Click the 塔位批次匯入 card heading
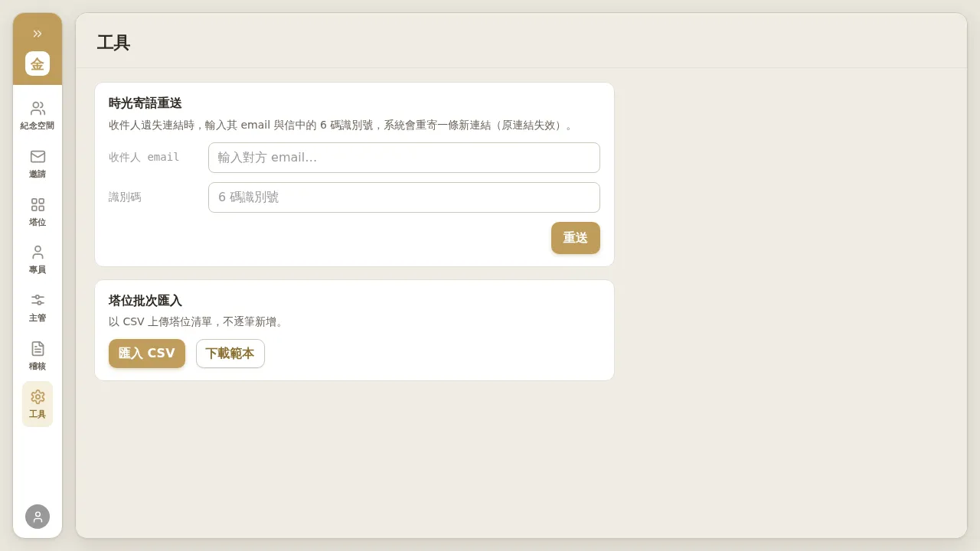Viewport: 980px width, 551px height. (x=145, y=301)
